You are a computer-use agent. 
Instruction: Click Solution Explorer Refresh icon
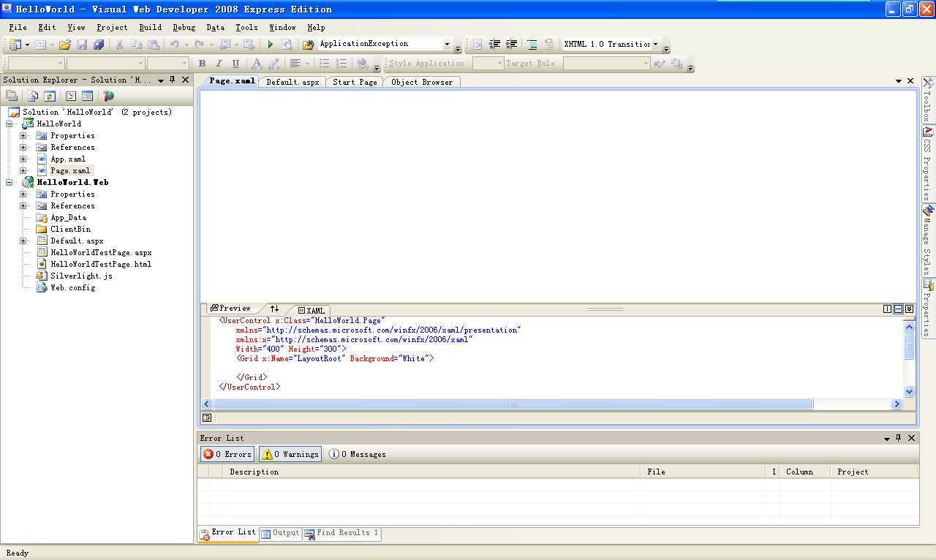[x=49, y=96]
